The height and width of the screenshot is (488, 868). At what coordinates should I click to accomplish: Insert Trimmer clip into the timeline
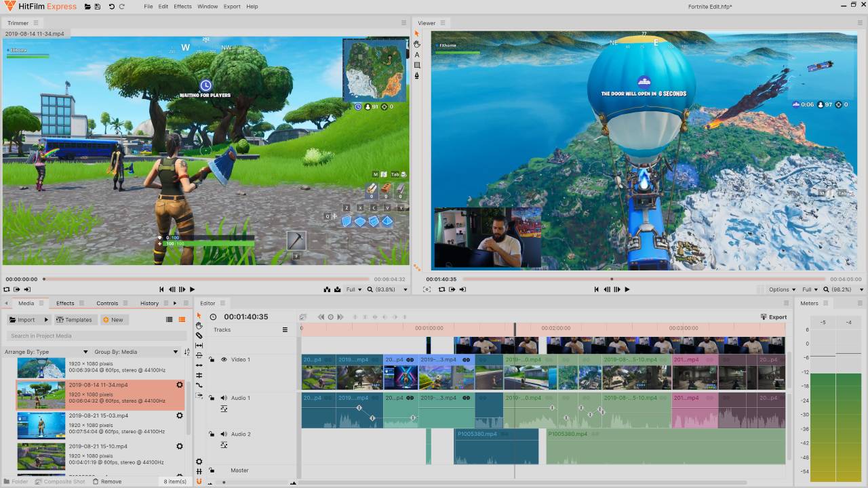(328, 289)
